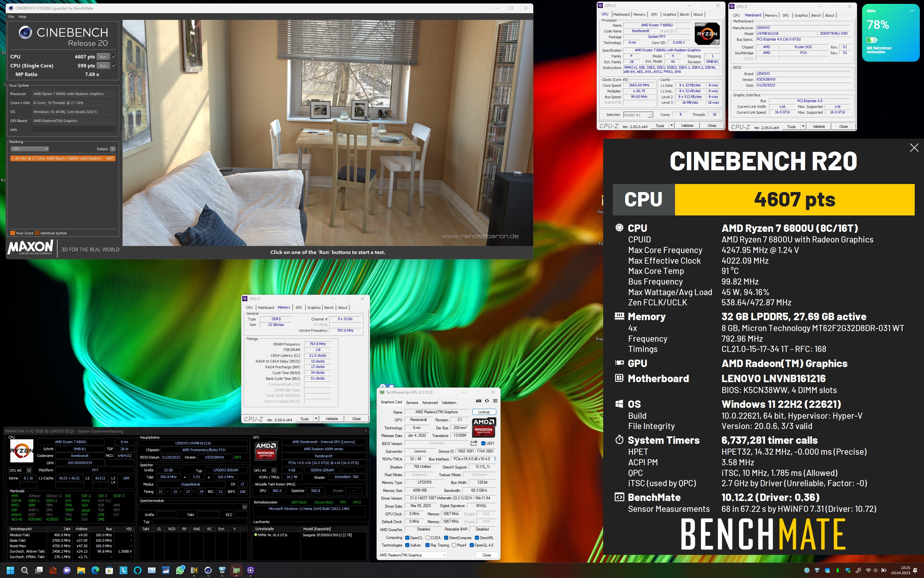Screen dimensions: 924x578
Task: Launch Microsoft Edge from the taskbar
Action: (95, 570)
